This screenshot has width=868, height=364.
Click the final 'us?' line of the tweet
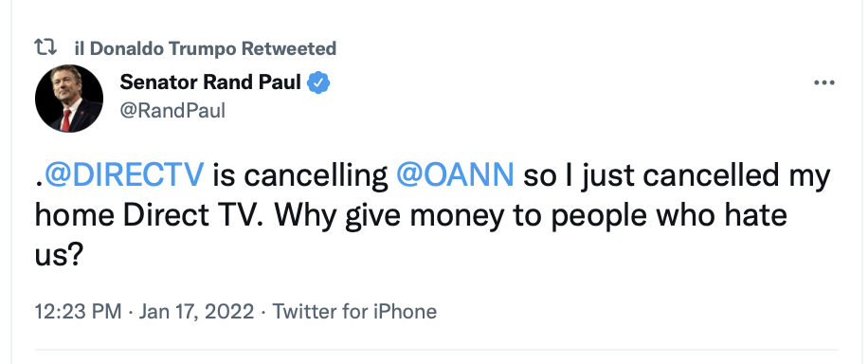(x=59, y=256)
